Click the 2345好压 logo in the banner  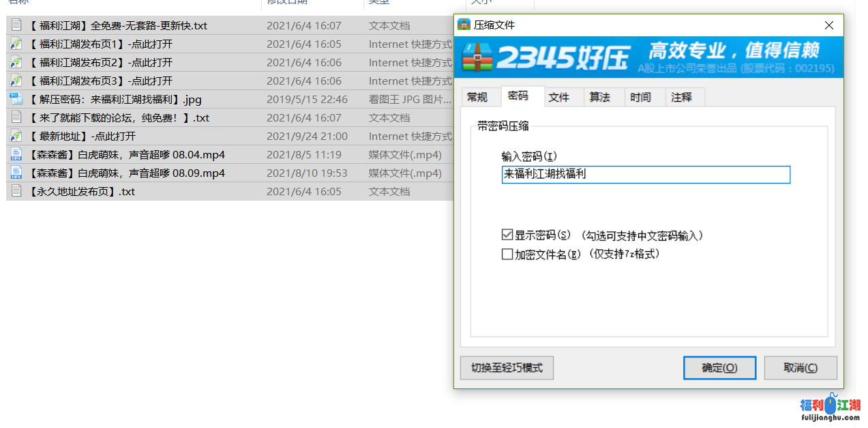pyautogui.click(x=545, y=57)
